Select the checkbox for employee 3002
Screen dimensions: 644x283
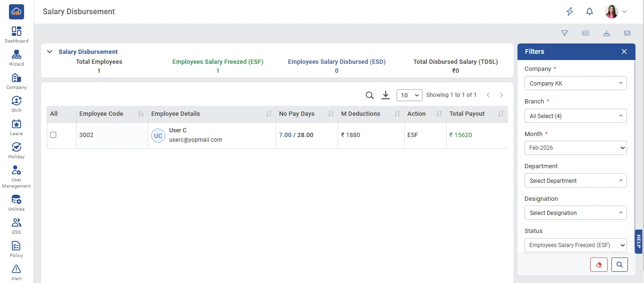[x=53, y=135]
